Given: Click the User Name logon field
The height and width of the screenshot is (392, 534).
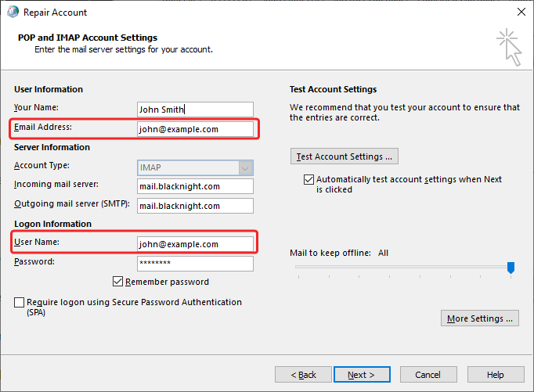Looking at the screenshot, I should coord(195,244).
